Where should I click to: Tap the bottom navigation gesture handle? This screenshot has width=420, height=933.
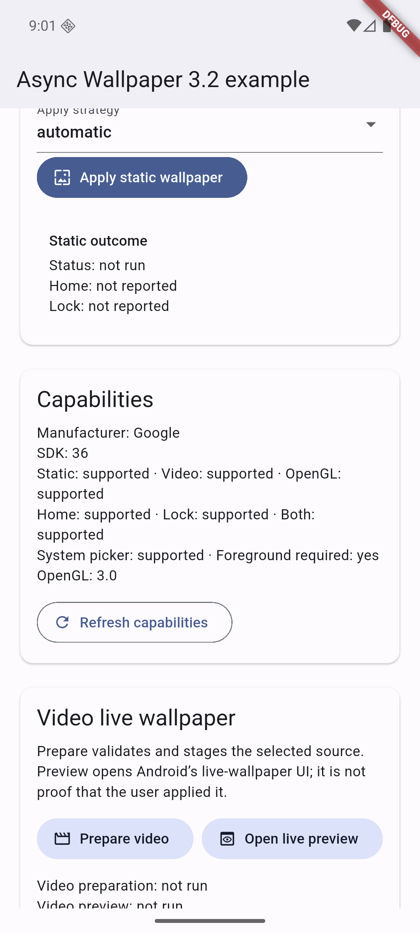point(210,921)
